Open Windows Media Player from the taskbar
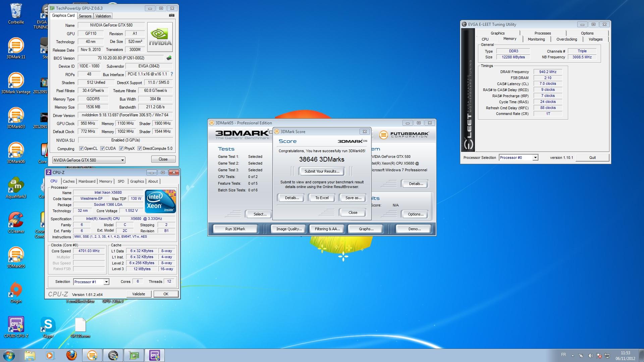644x362 pixels. [50, 355]
